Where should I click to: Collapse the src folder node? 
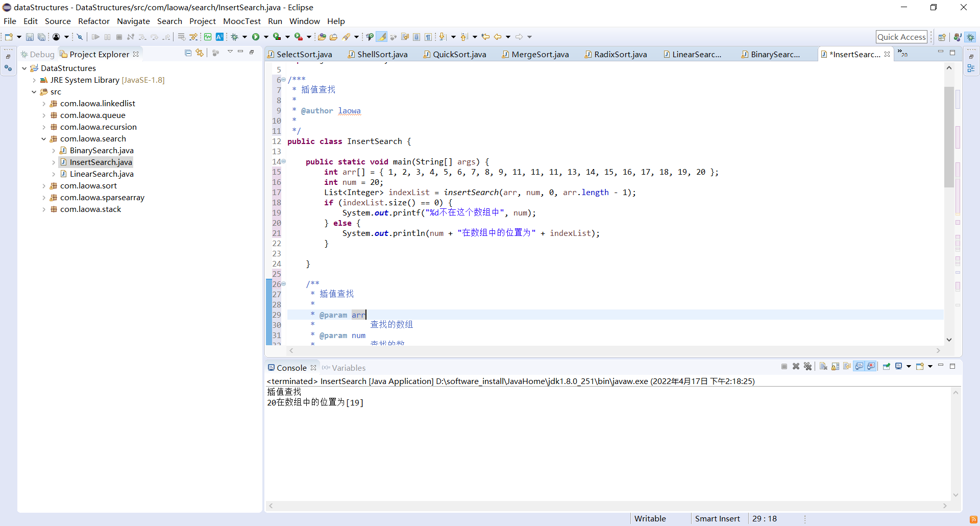point(34,92)
